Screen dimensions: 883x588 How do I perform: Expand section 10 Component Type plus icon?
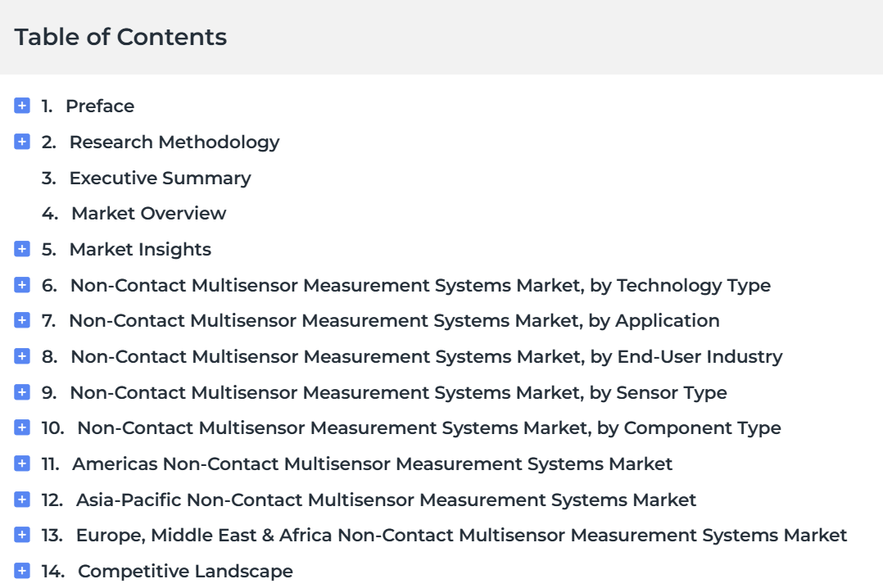22,427
